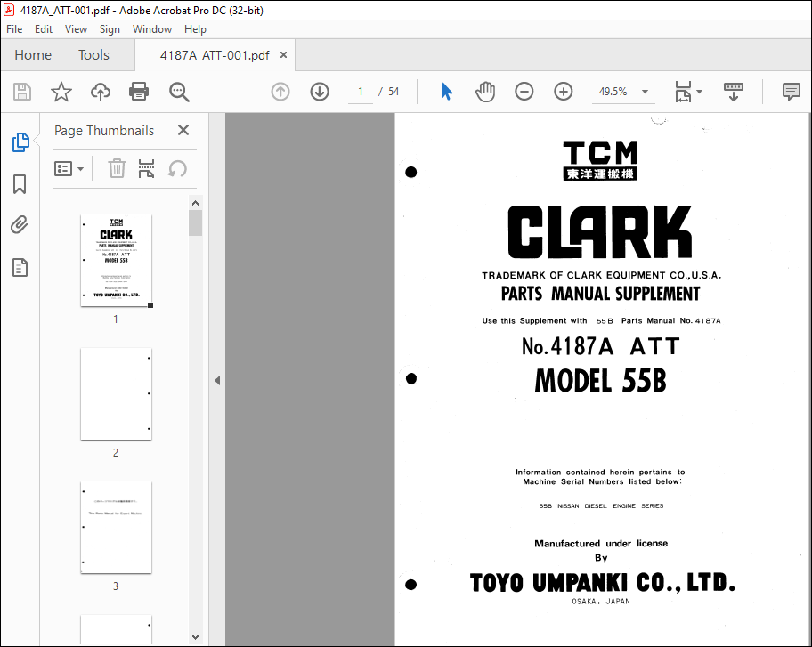The image size is (812, 647).
Task: Open the Bookmarks panel icon
Action: click(x=20, y=183)
